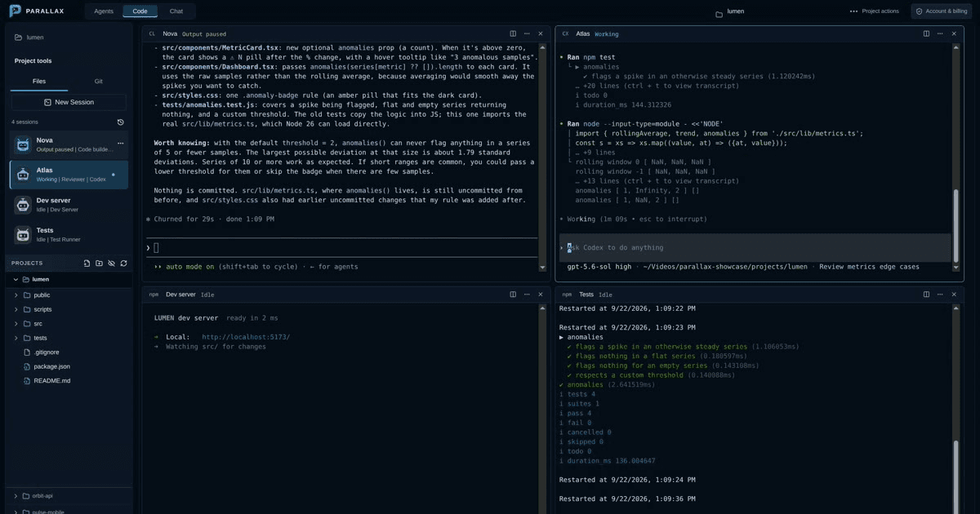This screenshot has width=980, height=514.
Task: Open the .gitignore file
Action: 47,352
